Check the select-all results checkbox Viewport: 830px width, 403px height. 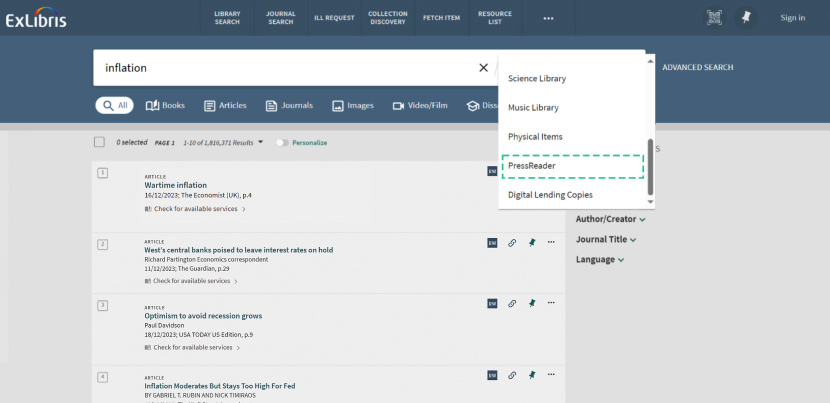tap(99, 142)
